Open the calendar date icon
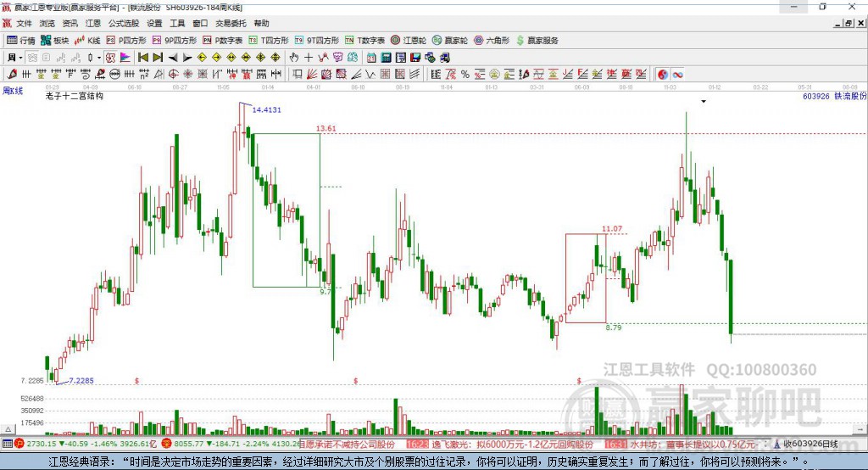 (371, 57)
